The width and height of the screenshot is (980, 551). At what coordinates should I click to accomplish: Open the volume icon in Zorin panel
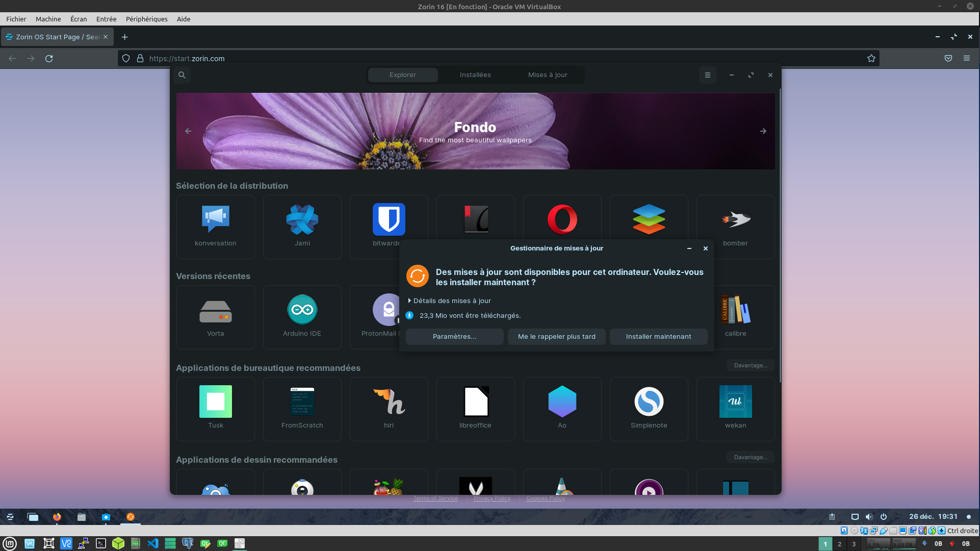pyautogui.click(x=869, y=517)
